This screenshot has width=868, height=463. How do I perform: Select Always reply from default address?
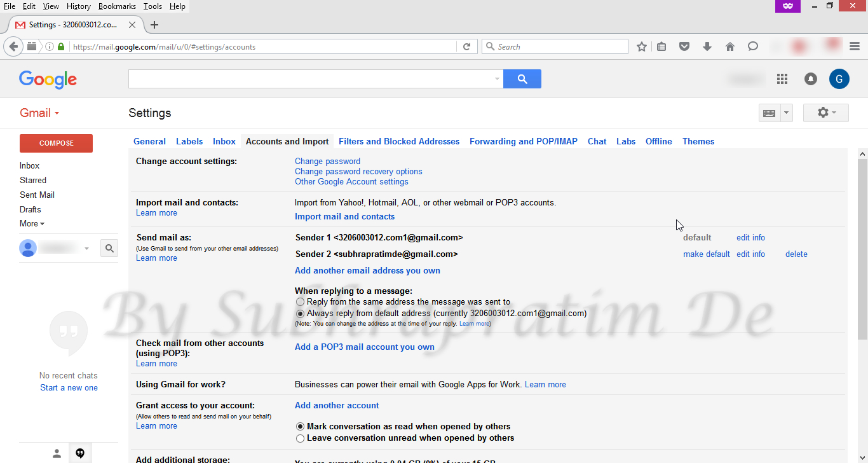pyautogui.click(x=301, y=314)
